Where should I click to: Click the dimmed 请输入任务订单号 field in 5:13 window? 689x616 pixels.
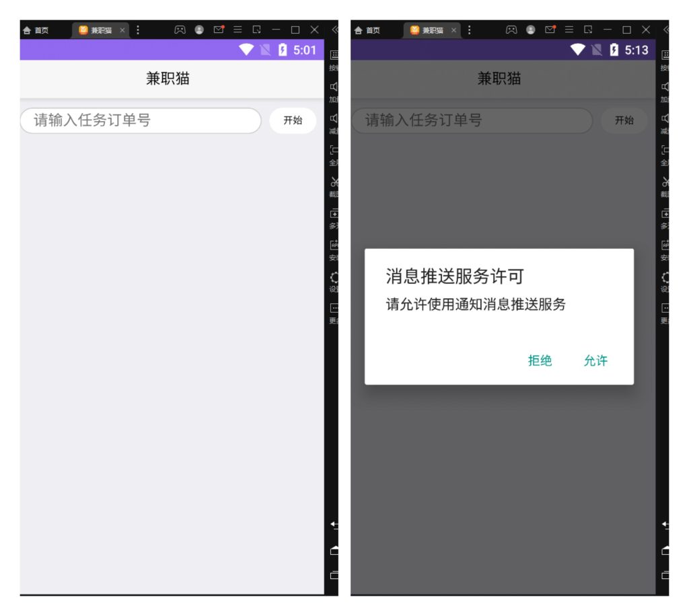[x=472, y=120]
